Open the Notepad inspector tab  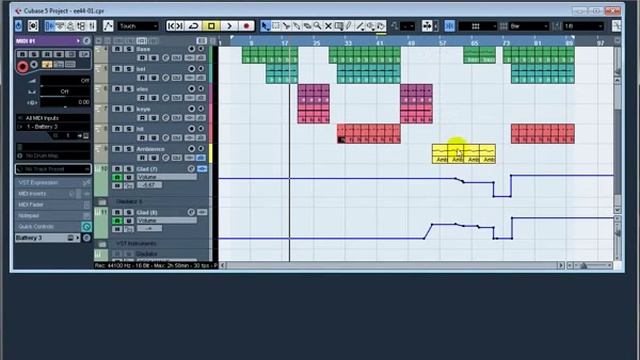tap(53, 216)
